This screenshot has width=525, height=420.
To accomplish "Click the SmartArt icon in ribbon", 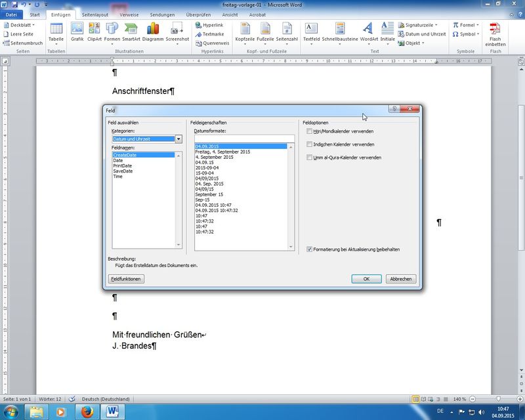I will pos(131,29).
